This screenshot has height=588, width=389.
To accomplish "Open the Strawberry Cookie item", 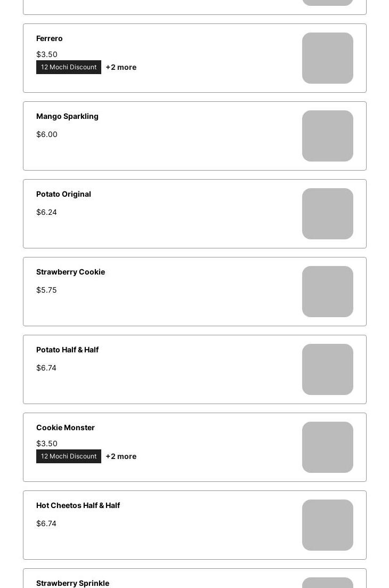I will tap(194, 292).
